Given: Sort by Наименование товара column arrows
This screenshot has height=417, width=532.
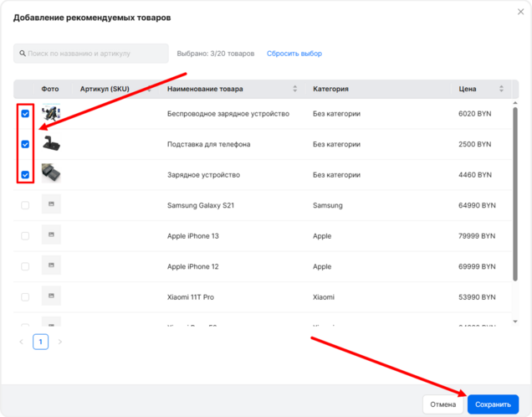Looking at the screenshot, I should point(294,89).
